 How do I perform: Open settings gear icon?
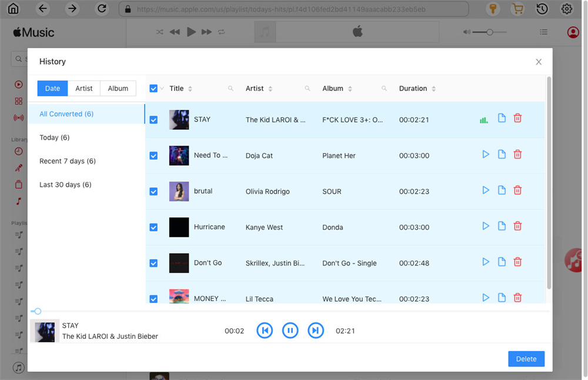click(567, 9)
